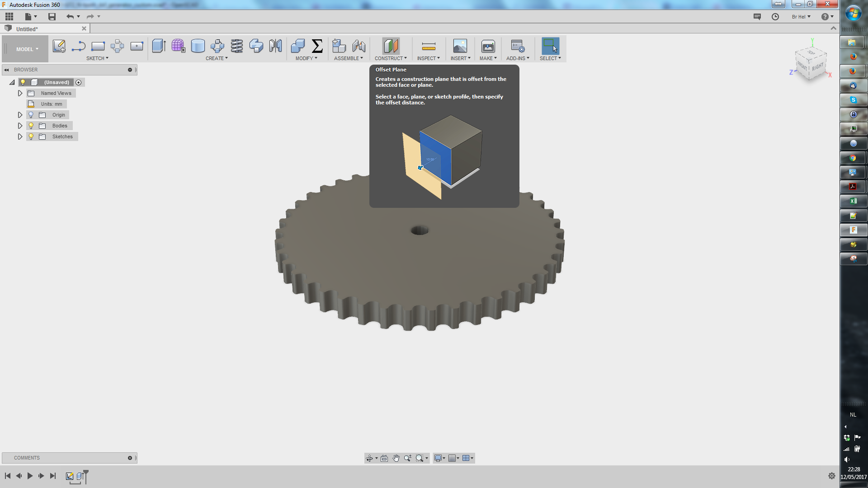The height and width of the screenshot is (488, 868).
Task: Open the SKETCH menu
Action: tap(97, 58)
